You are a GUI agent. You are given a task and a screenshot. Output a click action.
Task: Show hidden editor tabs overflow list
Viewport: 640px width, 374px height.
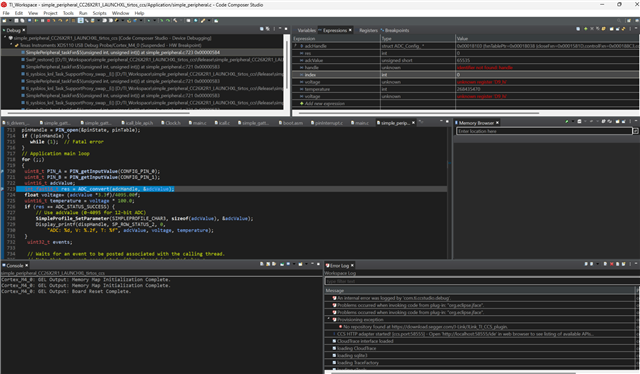[421, 122]
